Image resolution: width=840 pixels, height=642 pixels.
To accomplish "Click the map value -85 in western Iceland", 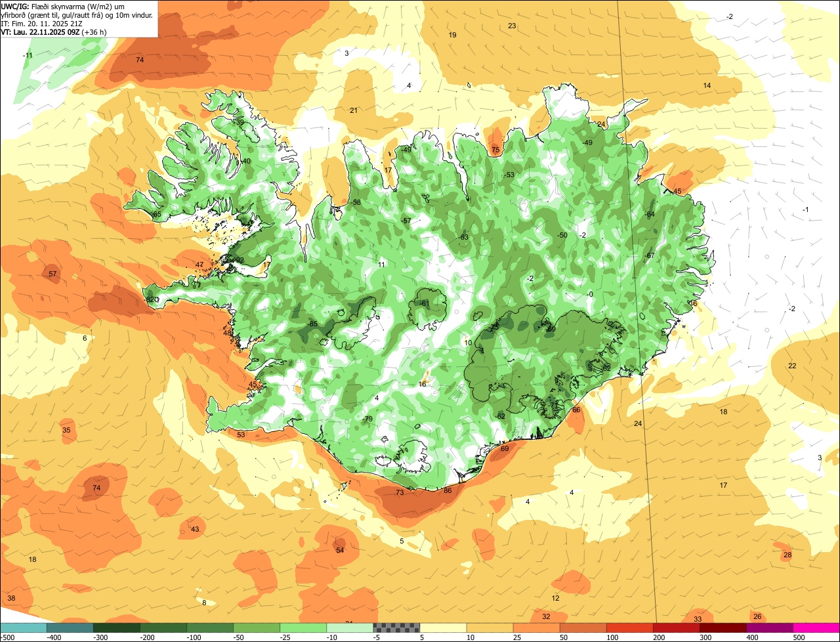I will (x=312, y=324).
